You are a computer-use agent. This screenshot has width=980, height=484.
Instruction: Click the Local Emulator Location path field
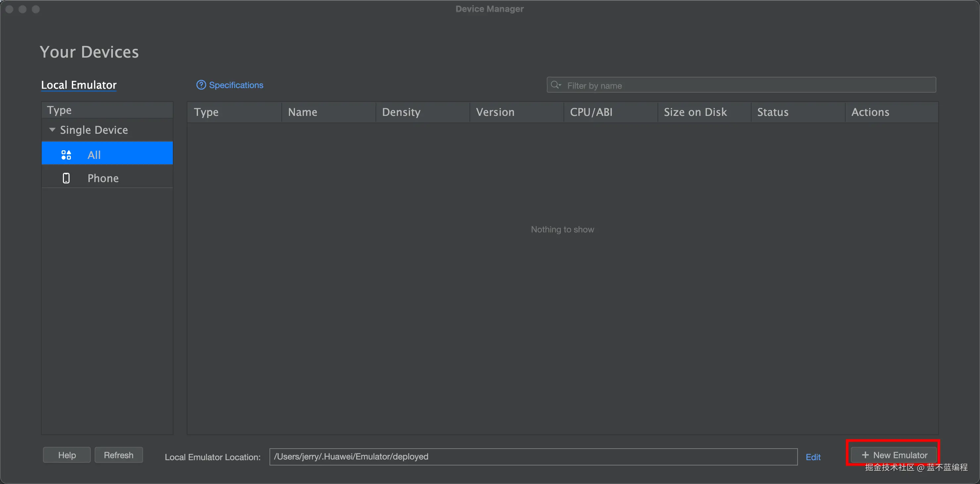[x=533, y=457]
